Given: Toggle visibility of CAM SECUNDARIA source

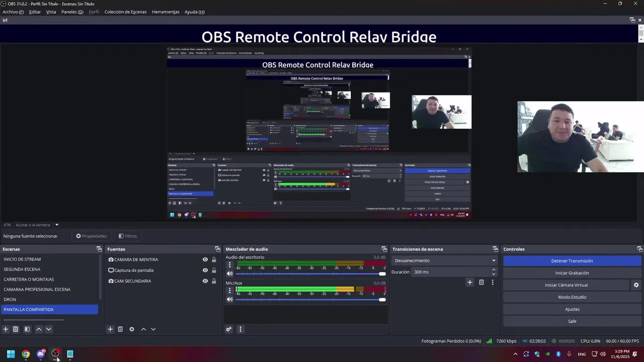Looking at the screenshot, I should click(x=205, y=281).
